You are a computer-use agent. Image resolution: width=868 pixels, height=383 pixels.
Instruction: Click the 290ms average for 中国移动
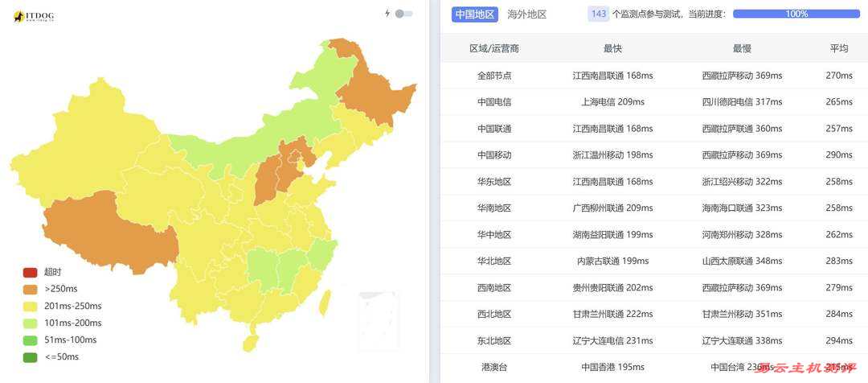[x=838, y=155]
